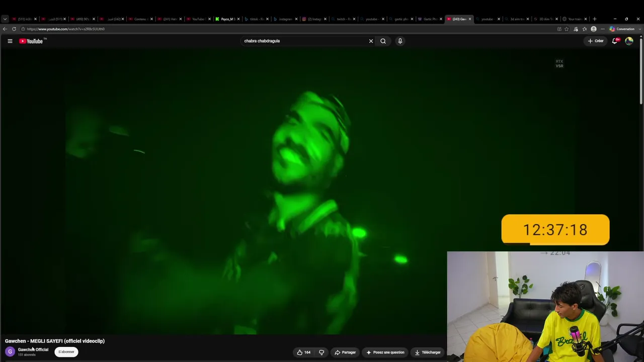Click Posez une question button
644x362 pixels.
coord(385,352)
